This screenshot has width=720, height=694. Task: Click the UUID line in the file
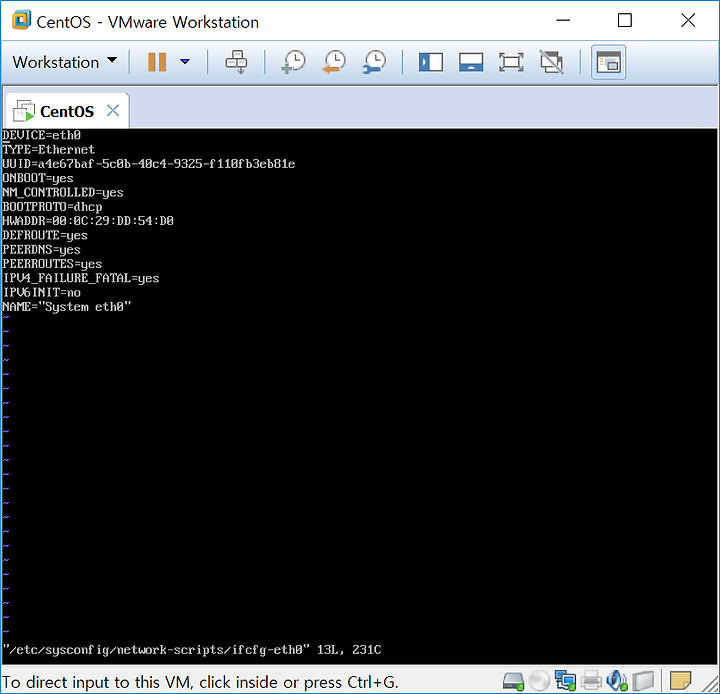tap(149, 164)
